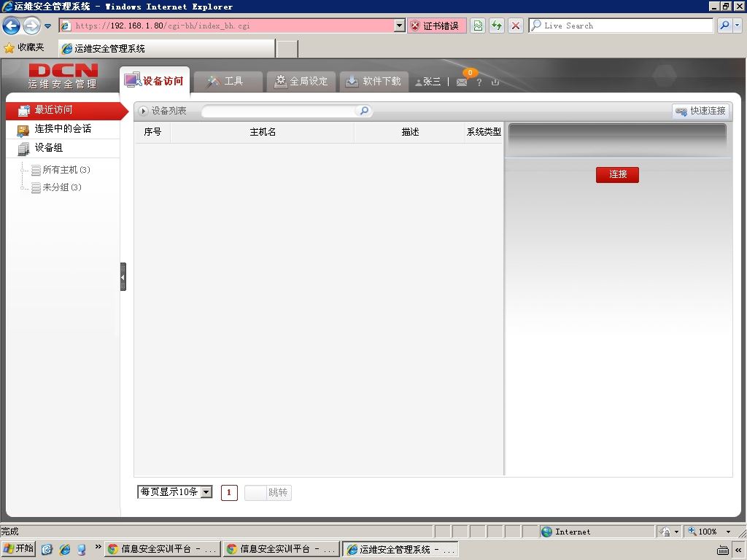747x560 pixels.
Task: Click page number 1
Action: tap(229, 492)
